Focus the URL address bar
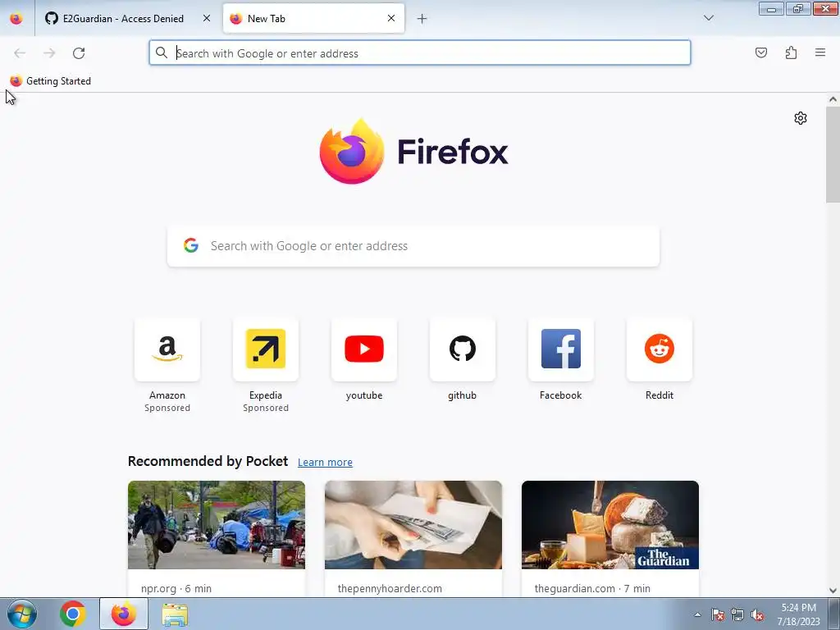 [420, 53]
